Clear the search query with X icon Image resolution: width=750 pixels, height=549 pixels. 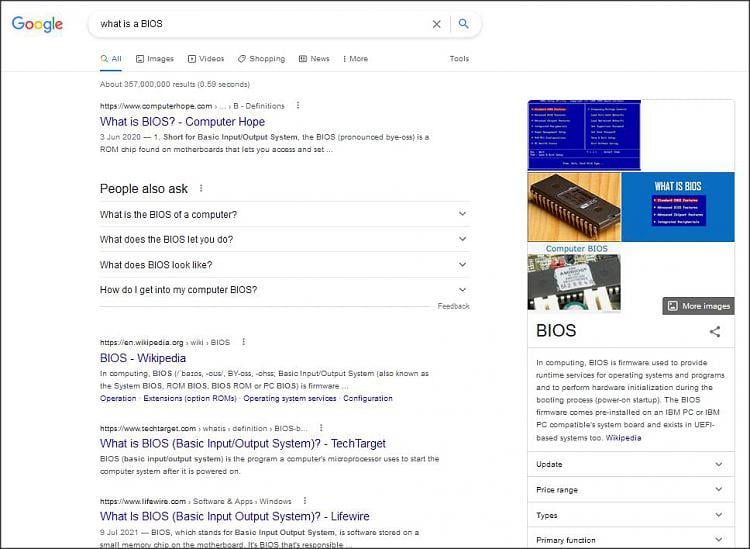point(436,24)
